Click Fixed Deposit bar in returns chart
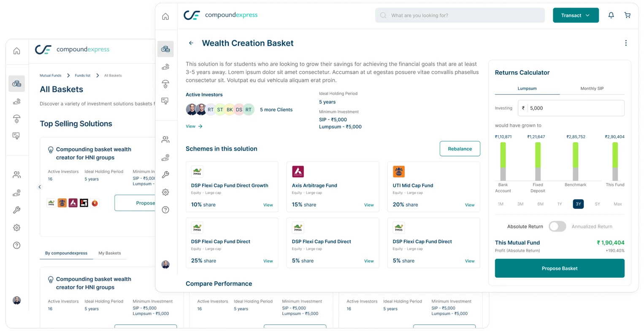 click(538, 162)
